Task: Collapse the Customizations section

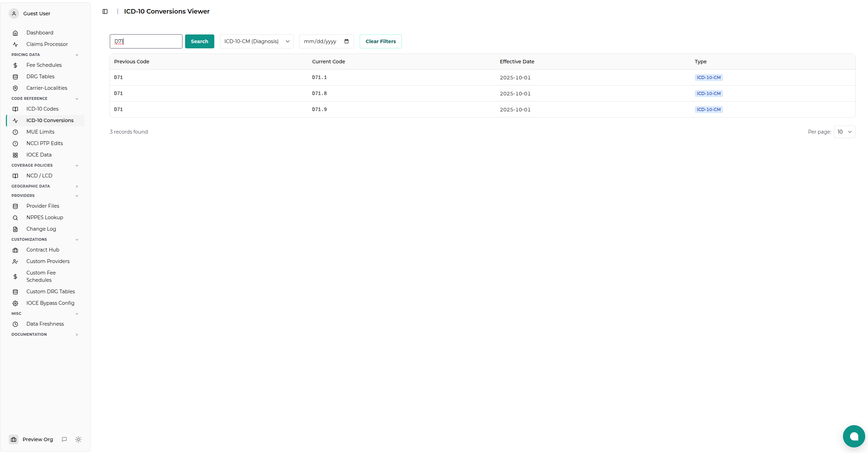Action: pos(77,240)
